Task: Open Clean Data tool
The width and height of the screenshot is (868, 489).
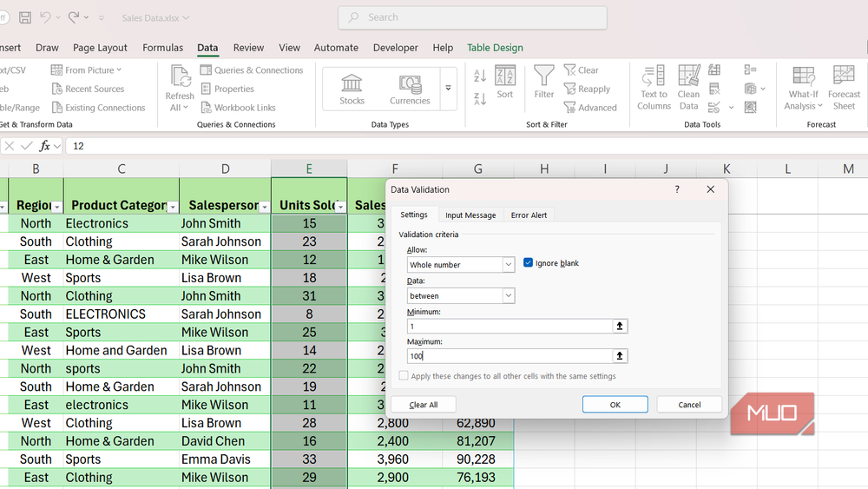Action: coord(688,88)
